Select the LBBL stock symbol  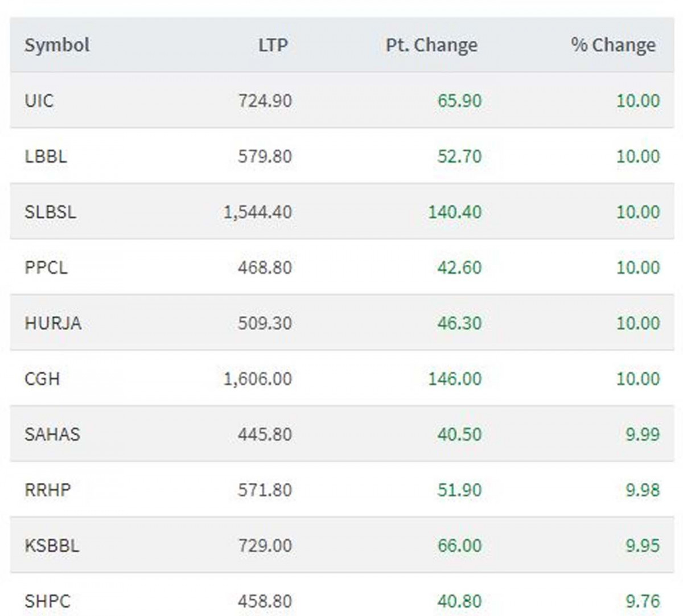coord(46,156)
